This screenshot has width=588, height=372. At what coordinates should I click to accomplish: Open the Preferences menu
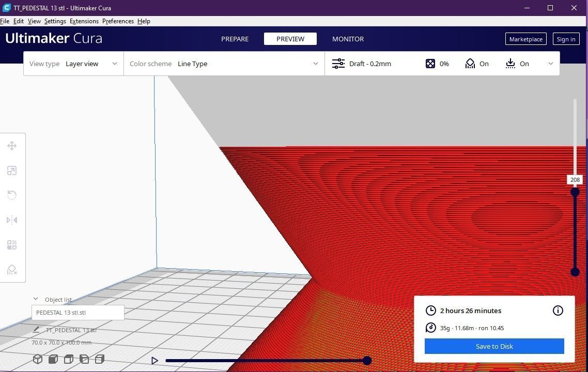118,21
